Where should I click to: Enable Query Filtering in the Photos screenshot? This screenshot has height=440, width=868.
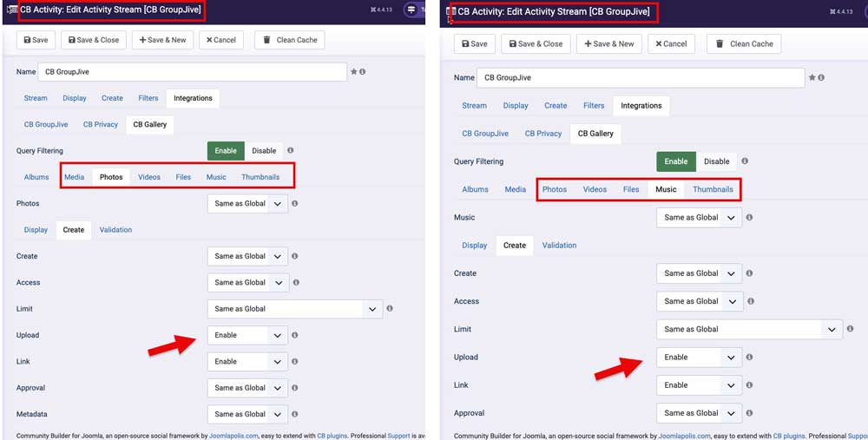point(226,150)
